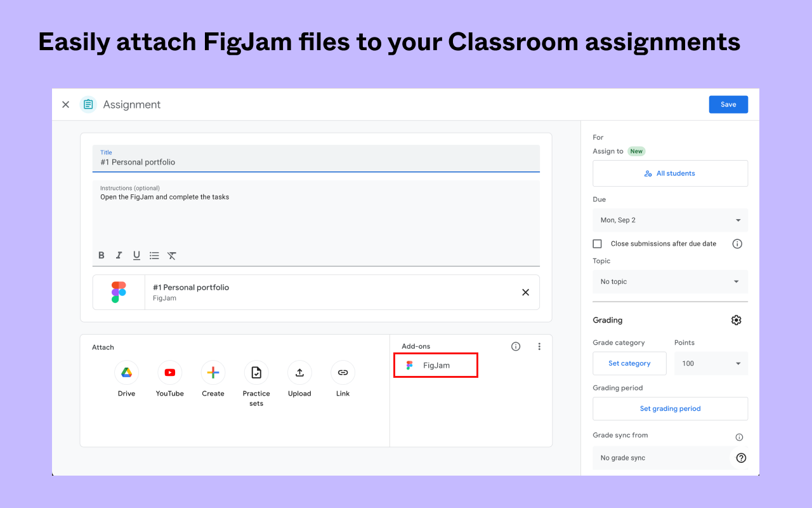Show Add-ons information

516,346
